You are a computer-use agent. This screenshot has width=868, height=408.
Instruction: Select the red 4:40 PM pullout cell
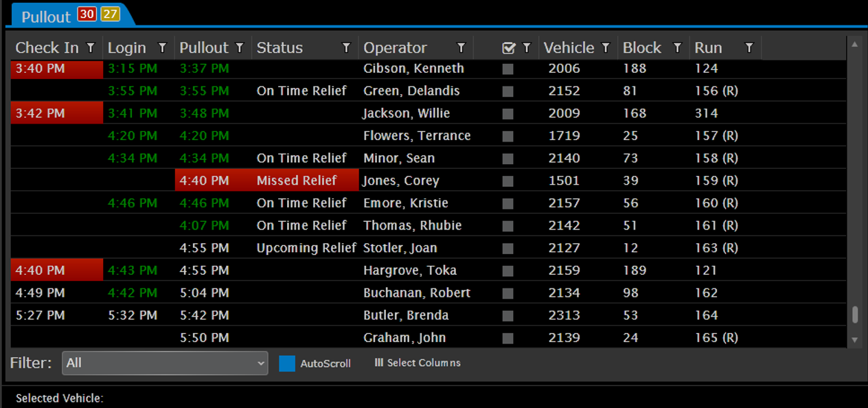pyautogui.click(x=214, y=181)
